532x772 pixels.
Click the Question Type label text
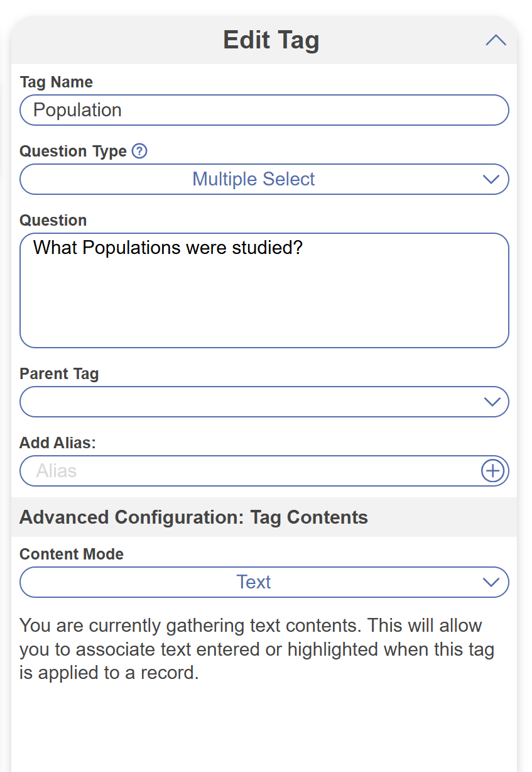(73, 152)
